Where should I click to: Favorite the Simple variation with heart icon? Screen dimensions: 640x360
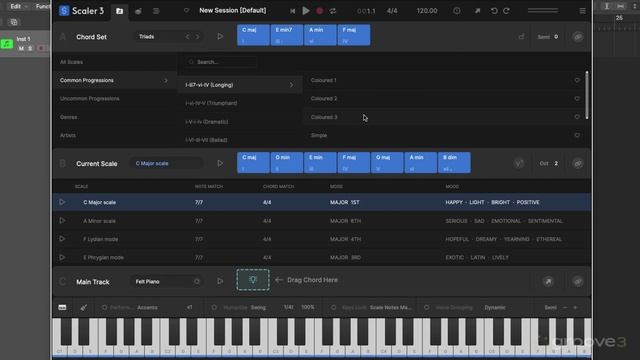[577, 136]
